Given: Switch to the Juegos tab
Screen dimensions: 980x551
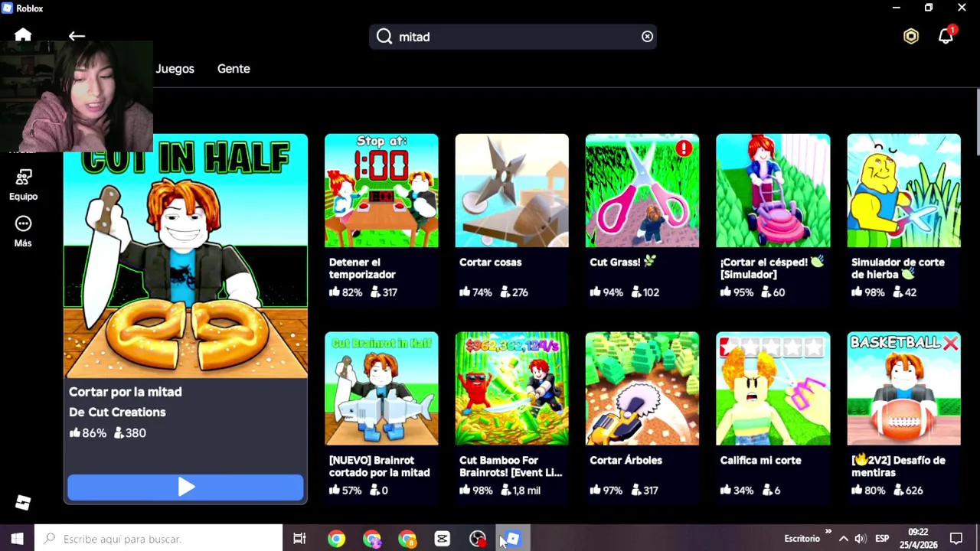Looking at the screenshot, I should pyautogui.click(x=175, y=69).
